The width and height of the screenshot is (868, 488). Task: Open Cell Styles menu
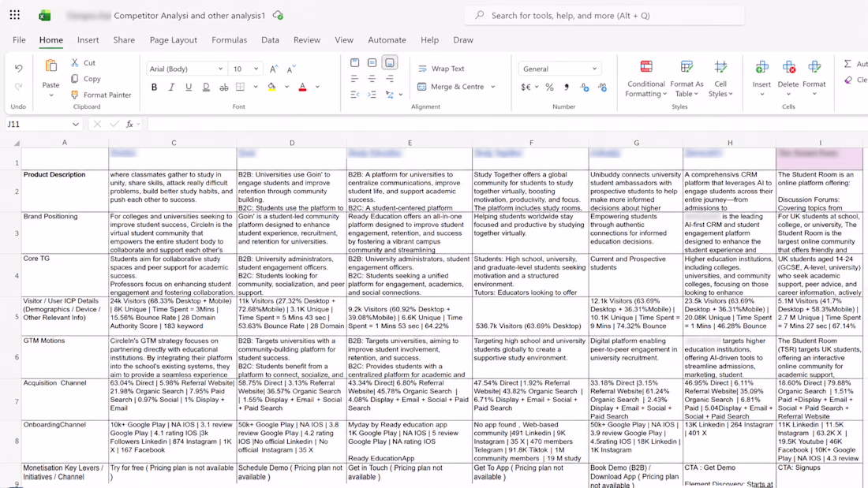click(720, 78)
